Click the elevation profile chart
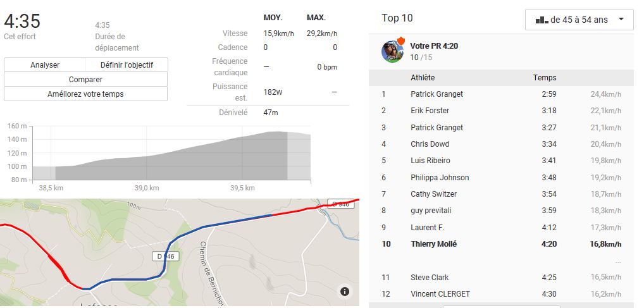The image size is (644, 308). click(x=171, y=155)
